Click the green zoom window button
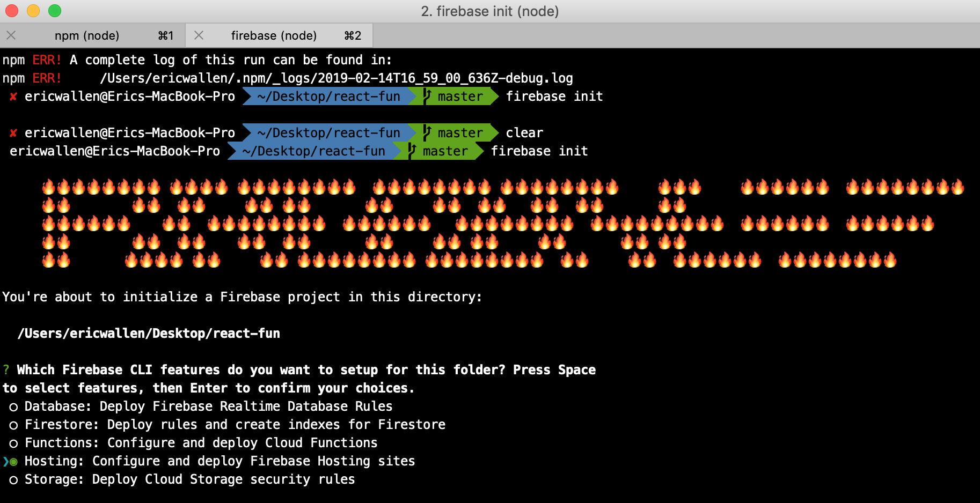The image size is (980, 503). [x=55, y=11]
